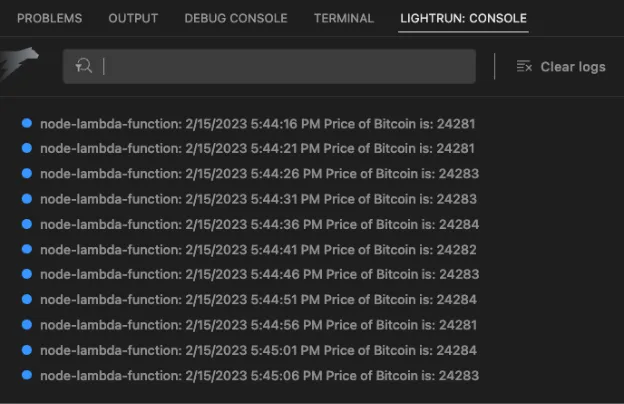624x404 pixels.
Task: Open the Output tab
Action: pyautogui.click(x=133, y=18)
